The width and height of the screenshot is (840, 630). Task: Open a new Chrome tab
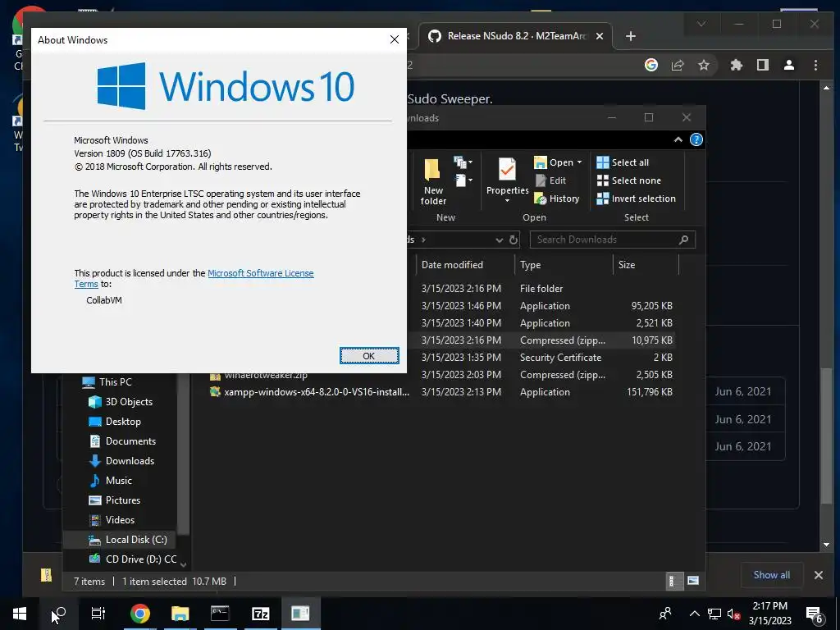[631, 36]
